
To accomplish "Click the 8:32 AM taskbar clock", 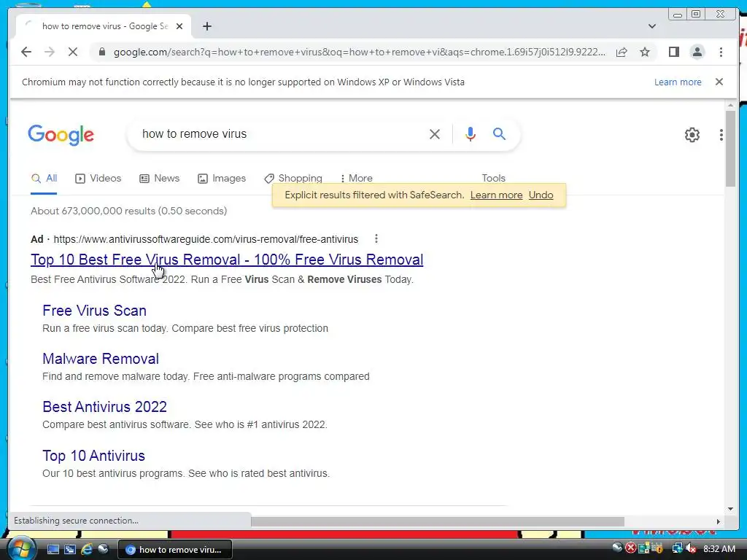I will coord(719,548).
